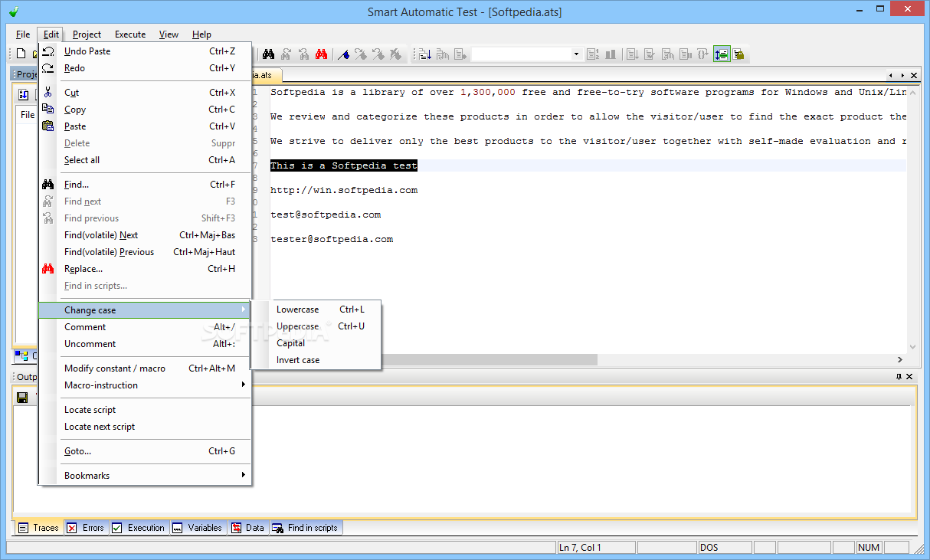
Task: Select Cut from the Edit menu
Action: 146,93
